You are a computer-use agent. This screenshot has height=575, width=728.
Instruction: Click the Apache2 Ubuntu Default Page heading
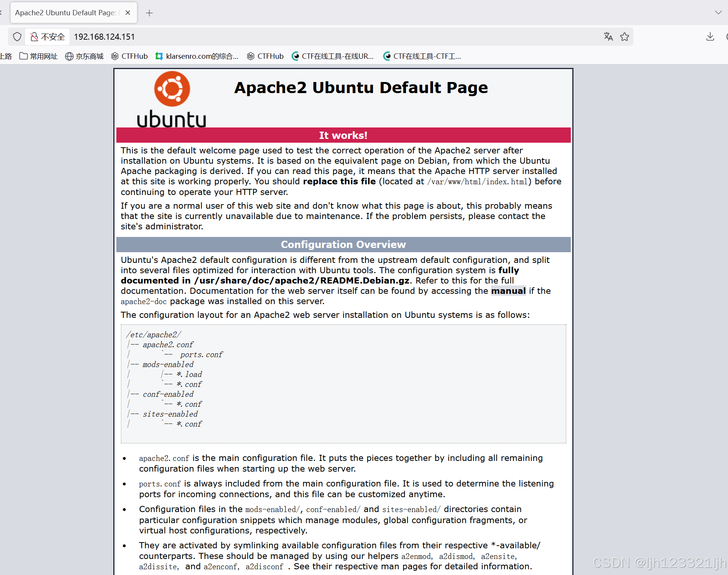coord(361,87)
